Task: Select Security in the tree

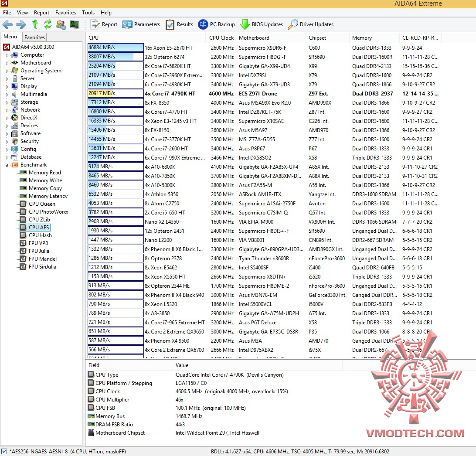Action: [x=30, y=141]
